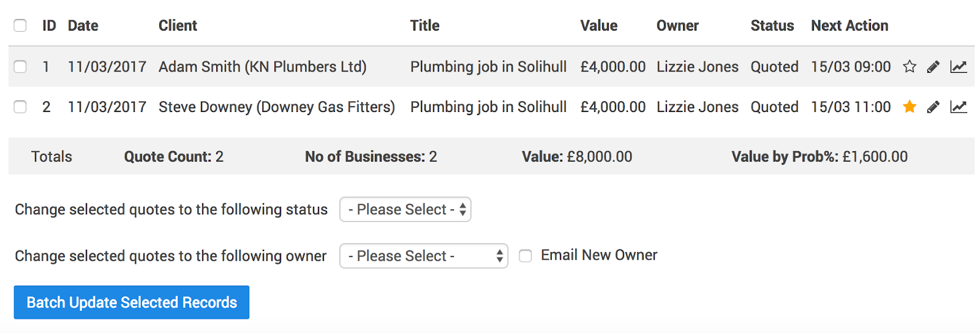Open chart icon for Steve Downey quote

click(959, 107)
